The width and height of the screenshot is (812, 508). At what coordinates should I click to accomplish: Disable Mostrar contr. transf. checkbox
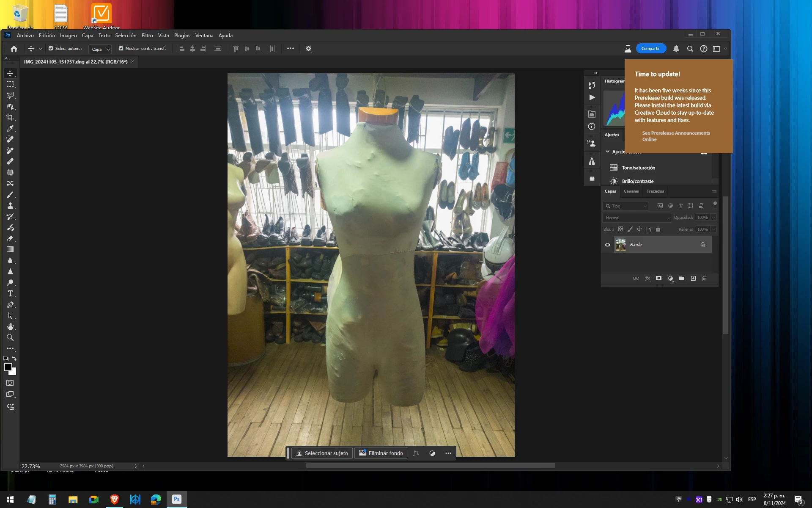coord(121,49)
